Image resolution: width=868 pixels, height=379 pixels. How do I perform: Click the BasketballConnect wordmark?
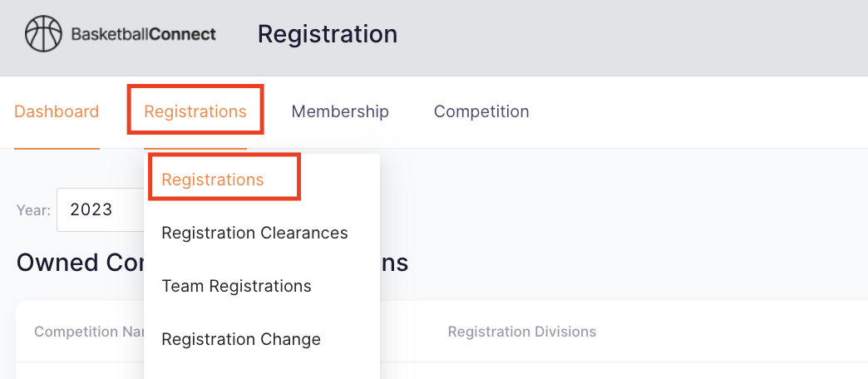click(143, 34)
